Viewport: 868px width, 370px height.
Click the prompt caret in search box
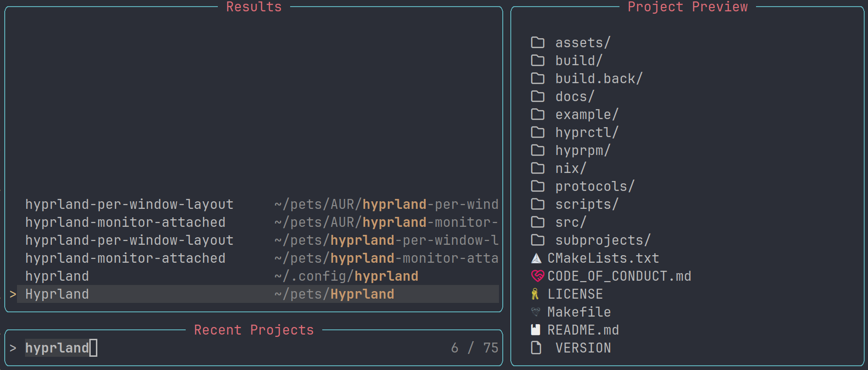pyautogui.click(x=13, y=348)
